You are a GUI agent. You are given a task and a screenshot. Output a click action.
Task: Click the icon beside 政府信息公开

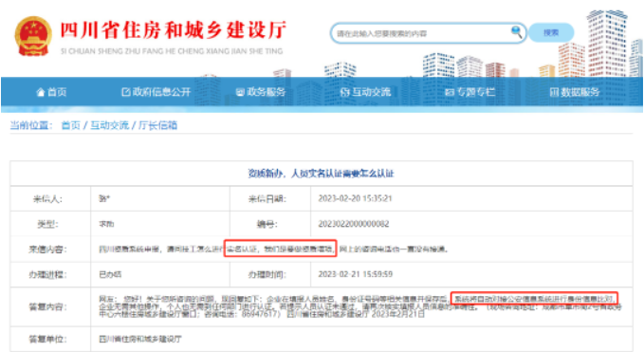(126, 92)
